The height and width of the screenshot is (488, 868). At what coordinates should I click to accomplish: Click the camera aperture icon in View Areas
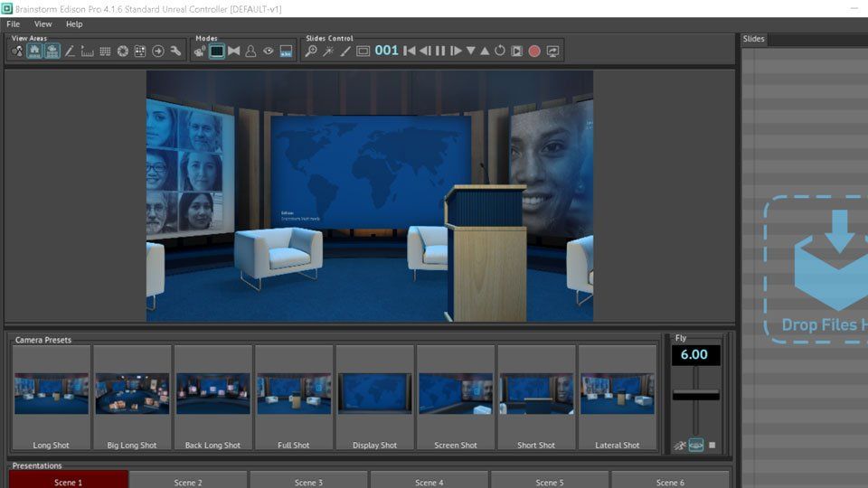(123, 52)
